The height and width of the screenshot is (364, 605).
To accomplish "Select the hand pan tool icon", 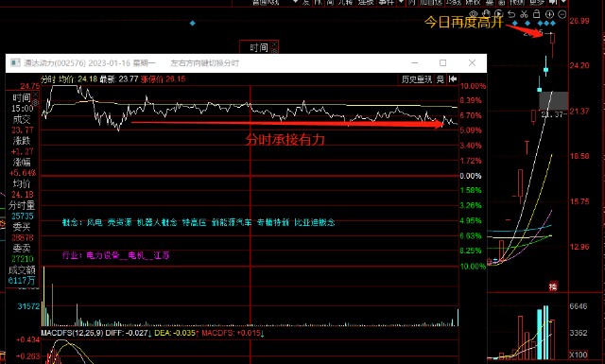I will click(486, 14).
